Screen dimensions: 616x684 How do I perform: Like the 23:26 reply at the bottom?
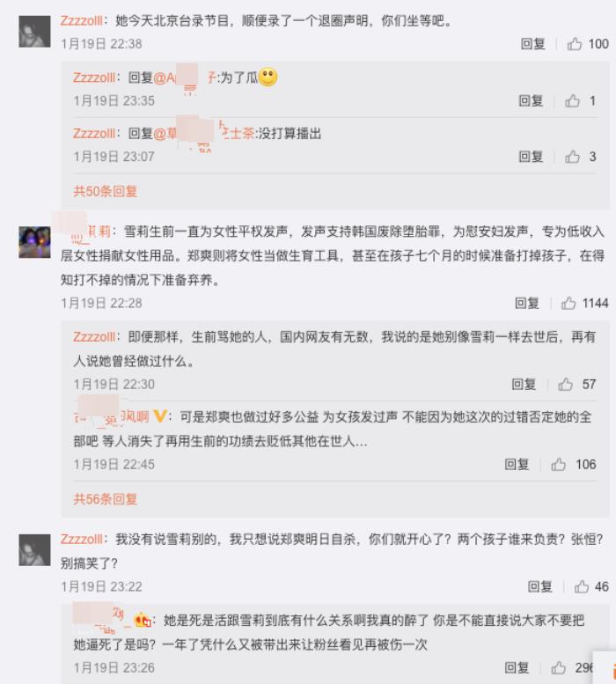[x=559, y=667]
